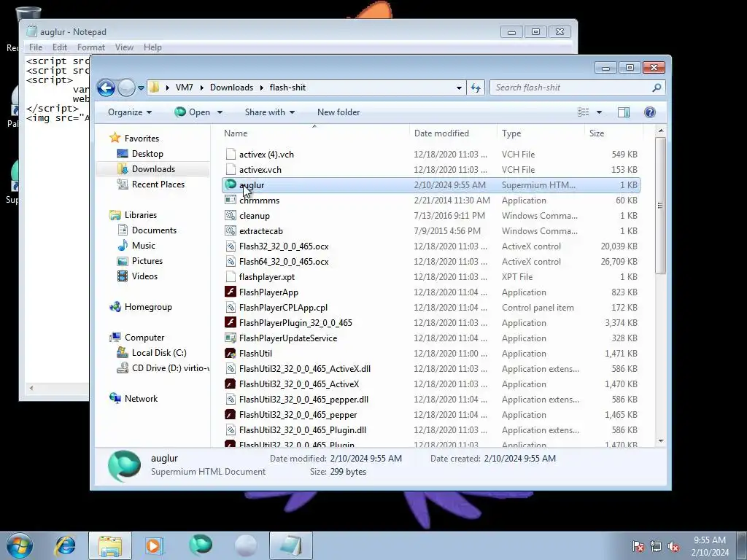Open Explorer help icon
The width and height of the screenshot is (747, 560).
coord(650,112)
